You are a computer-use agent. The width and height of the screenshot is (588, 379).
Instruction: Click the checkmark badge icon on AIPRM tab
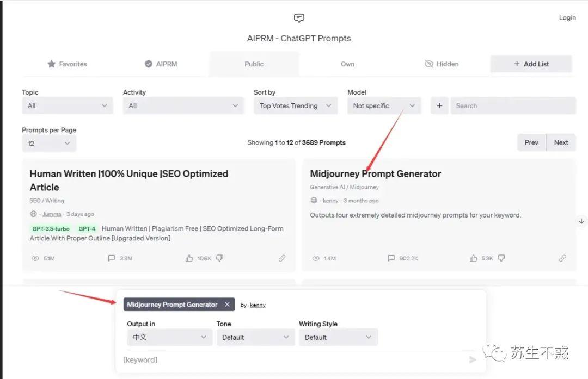[149, 64]
